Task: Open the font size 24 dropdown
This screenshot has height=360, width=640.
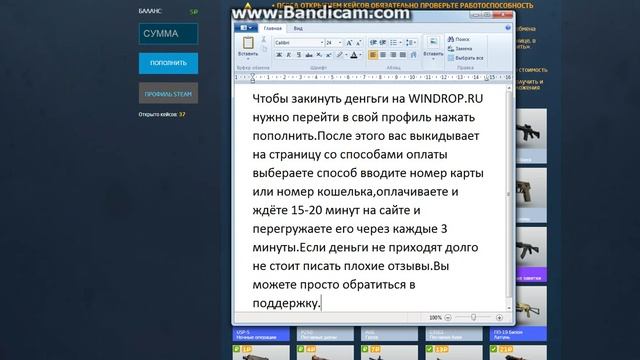Action: click(x=340, y=43)
